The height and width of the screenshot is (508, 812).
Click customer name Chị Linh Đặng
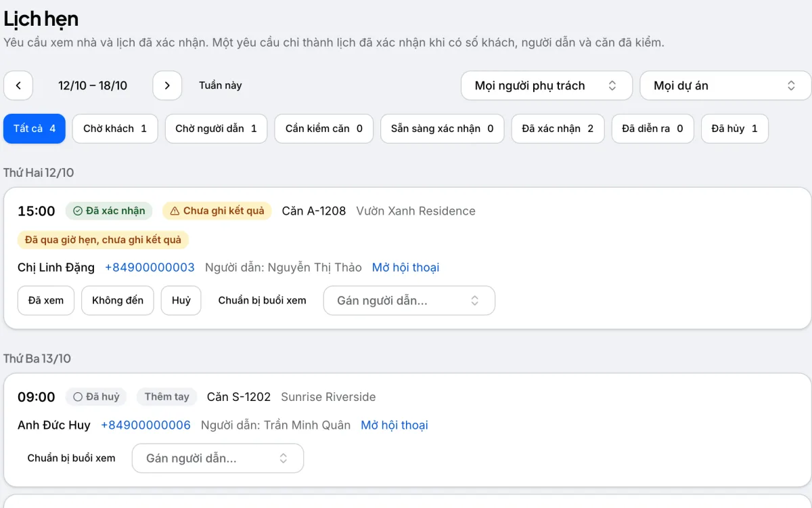(x=56, y=268)
